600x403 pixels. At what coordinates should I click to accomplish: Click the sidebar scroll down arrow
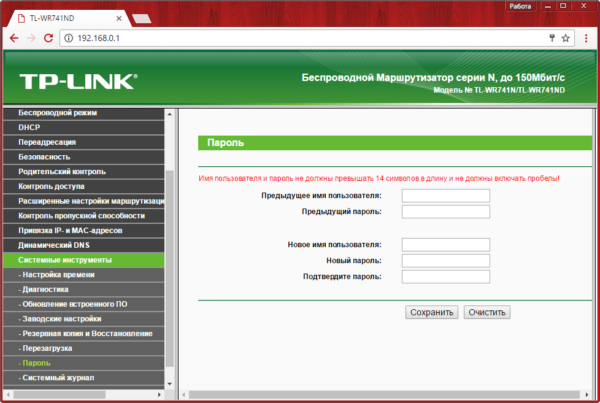(x=170, y=384)
